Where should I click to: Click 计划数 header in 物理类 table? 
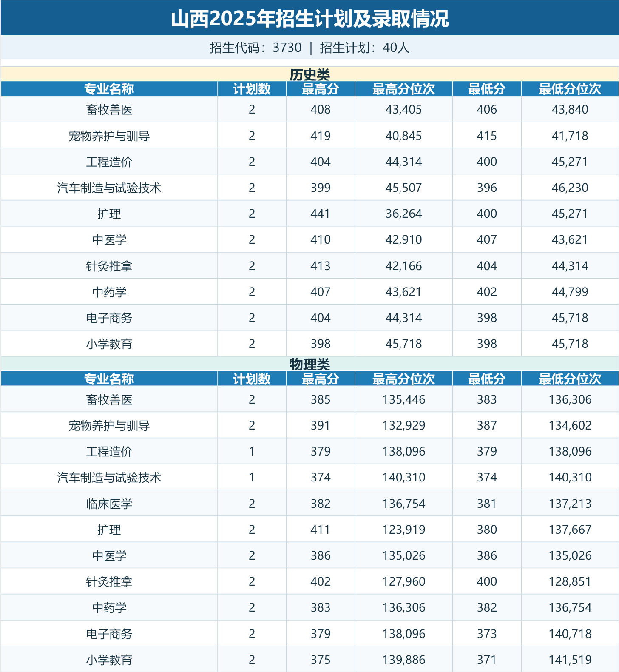pyautogui.click(x=252, y=379)
